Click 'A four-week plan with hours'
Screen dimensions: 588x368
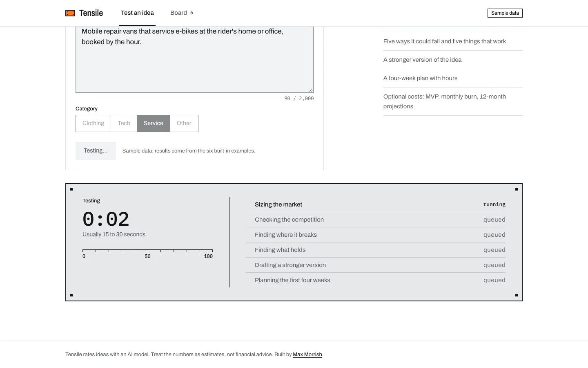(x=453, y=78)
